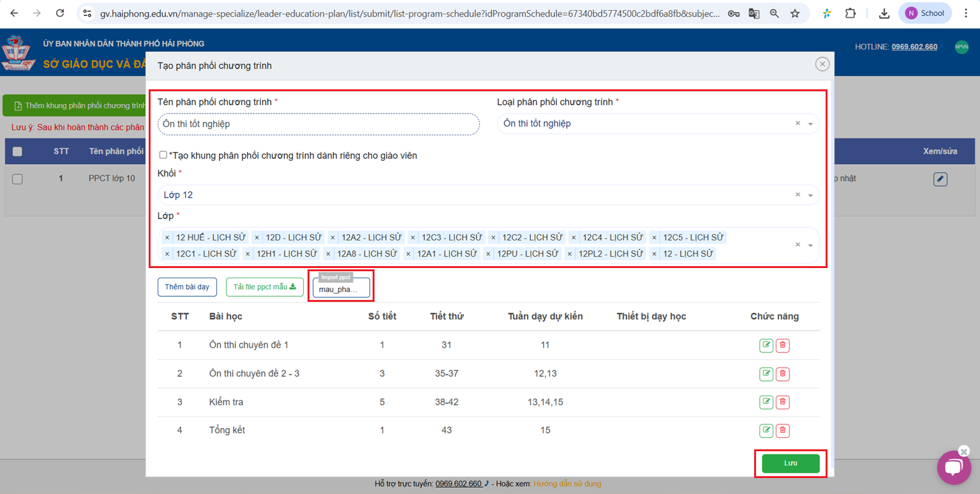
Task: Open Hướng dẫn sử dụng link
Action: [567, 484]
